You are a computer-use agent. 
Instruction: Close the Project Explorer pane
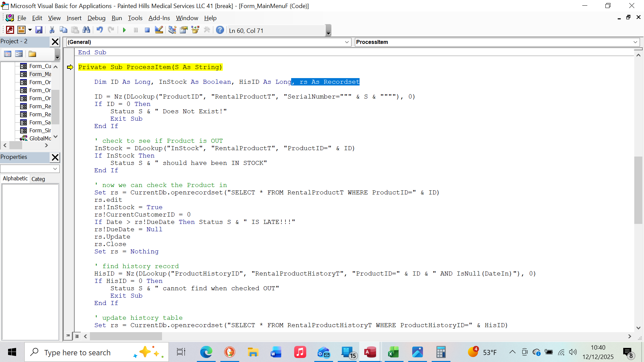point(55,42)
